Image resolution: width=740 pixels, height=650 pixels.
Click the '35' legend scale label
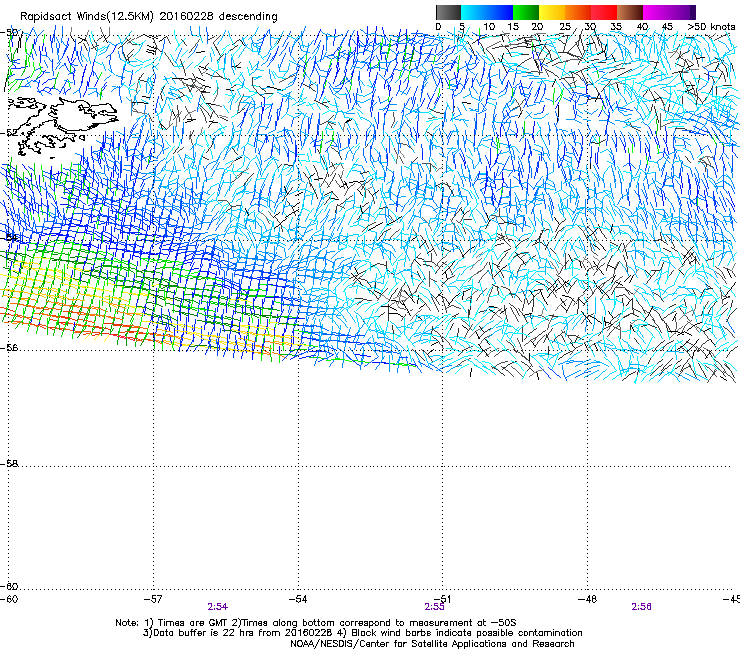[616, 27]
